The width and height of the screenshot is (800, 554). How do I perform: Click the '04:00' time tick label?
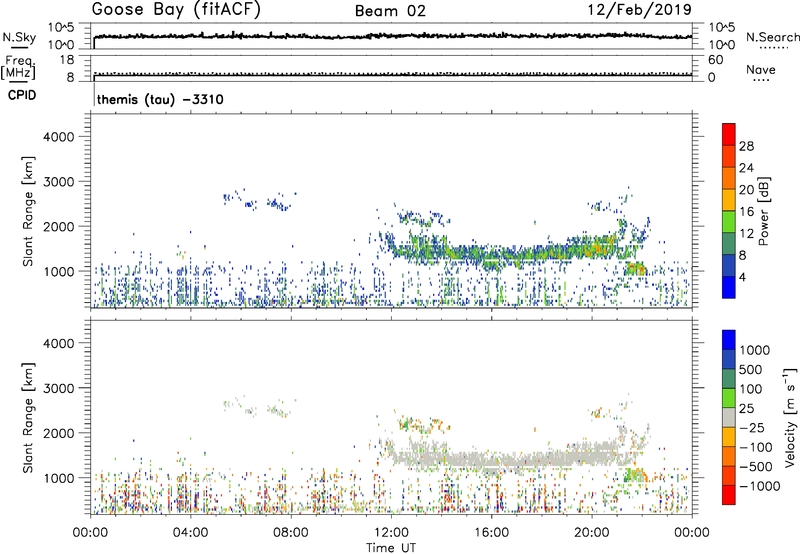pyautogui.click(x=190, y=533)
